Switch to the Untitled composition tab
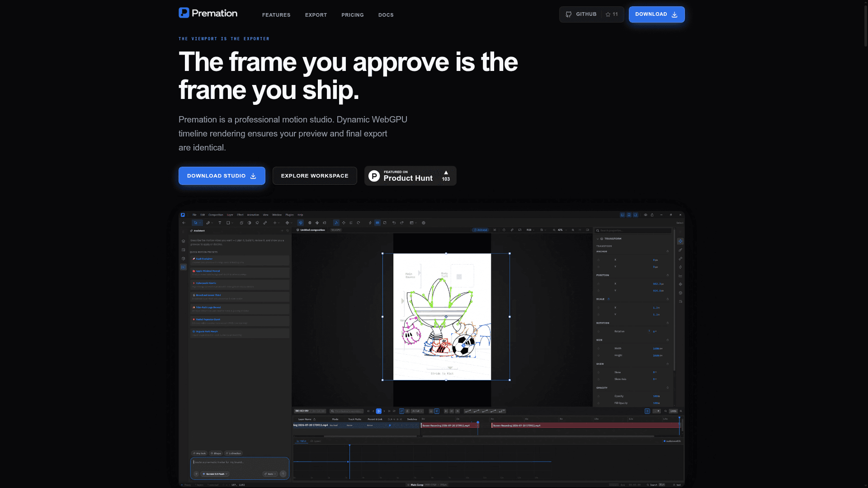The height and width of the screenshot is (488, 868). pyautogui.click(x=311, y=230)
